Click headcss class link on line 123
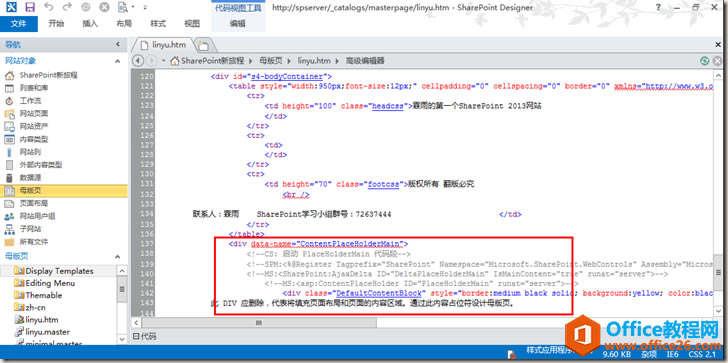Viewport: 728px width, 363px height. 388,106
